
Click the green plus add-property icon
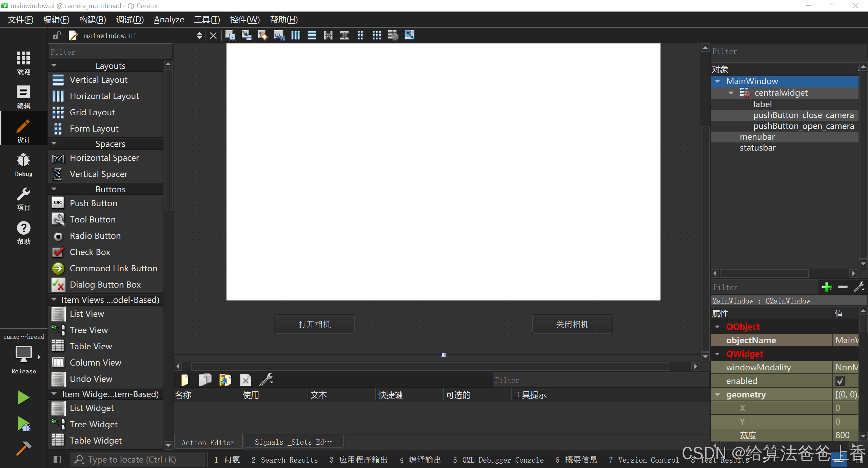827,287
